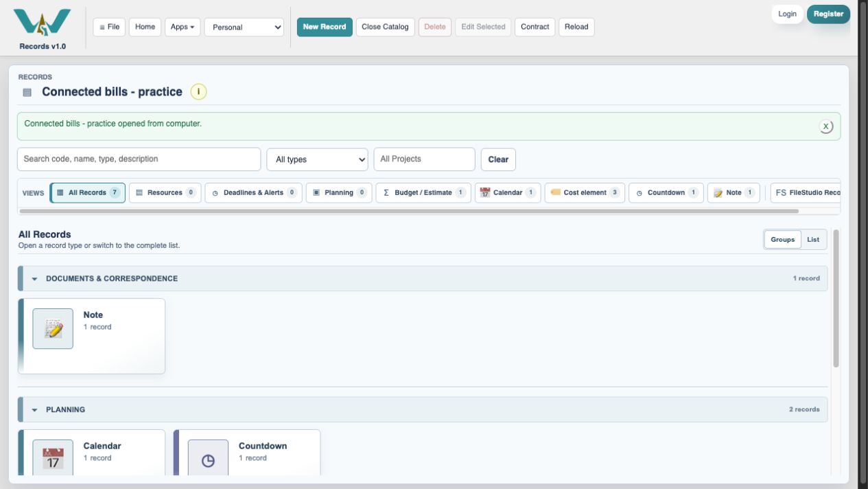The height and width of the screenshot is (489, 868).
Task: Switch to List display mode
Action: coord(813,240)
